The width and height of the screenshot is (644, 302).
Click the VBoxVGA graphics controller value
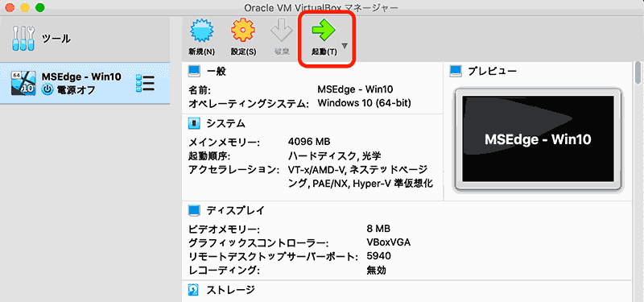click(x=389, y=242)
